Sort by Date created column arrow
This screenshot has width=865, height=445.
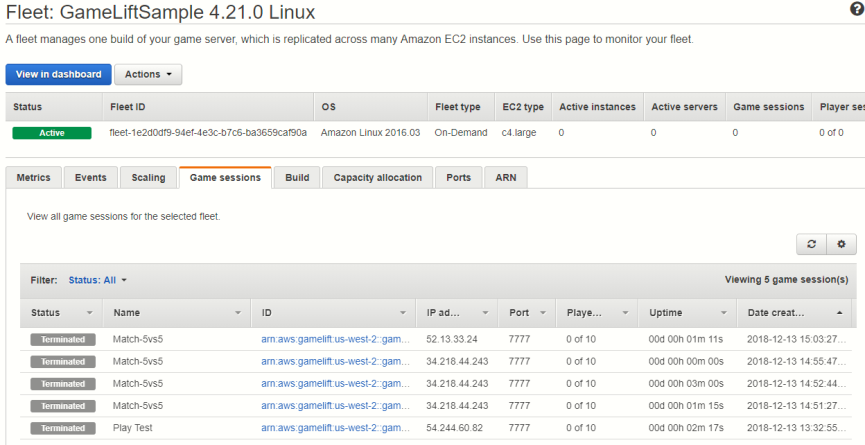pos(839,313)
